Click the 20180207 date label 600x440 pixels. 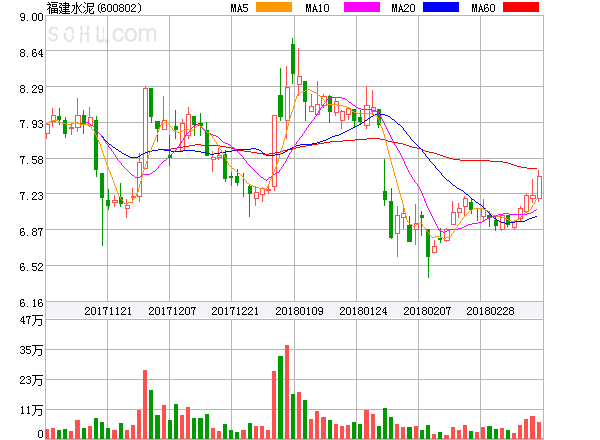click(427, 311)
